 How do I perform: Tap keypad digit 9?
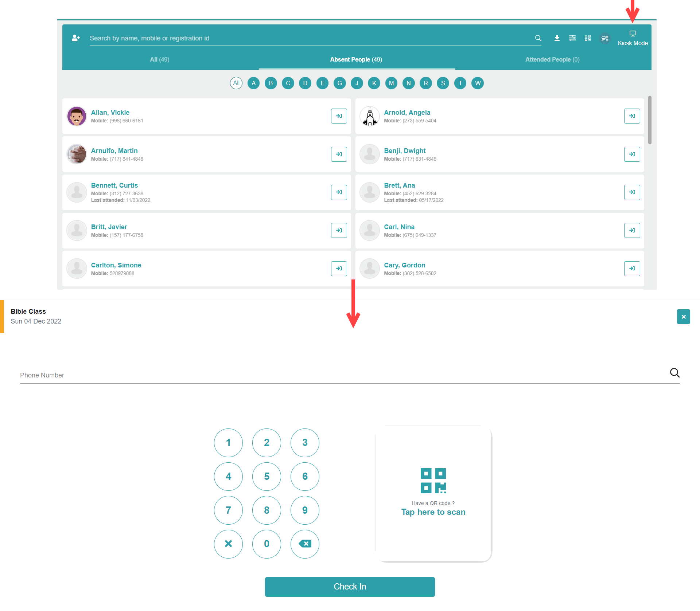pyautogui.click(x=305, y=510)
